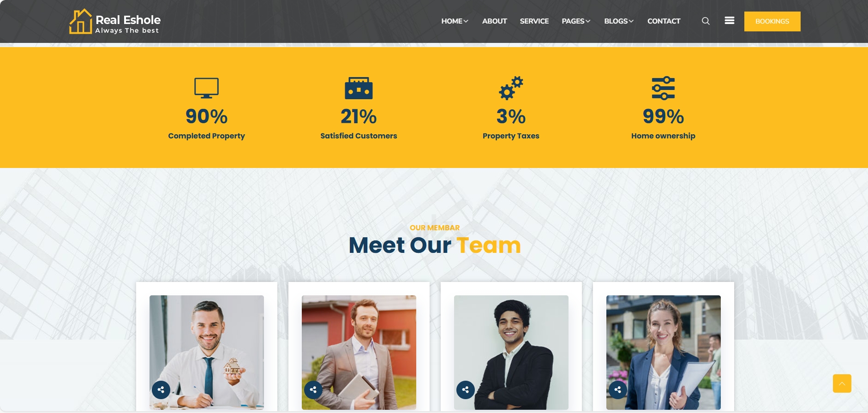Click share icon on first team member photo

161,390
